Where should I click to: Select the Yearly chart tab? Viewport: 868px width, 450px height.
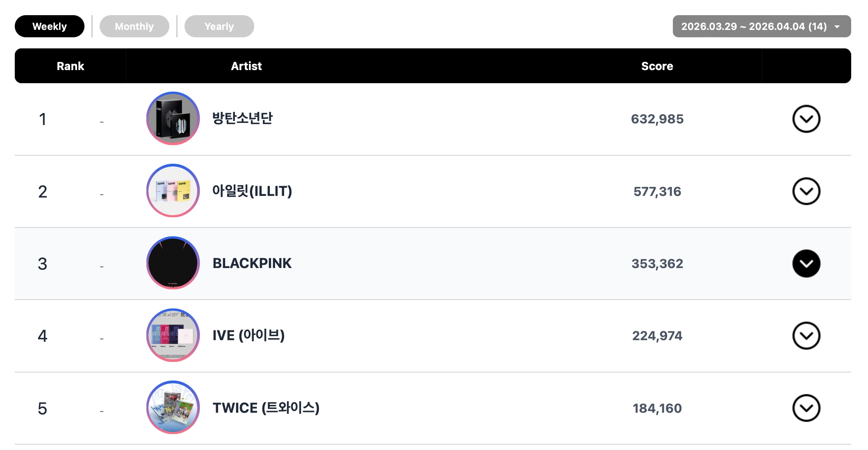pos(219,26)
